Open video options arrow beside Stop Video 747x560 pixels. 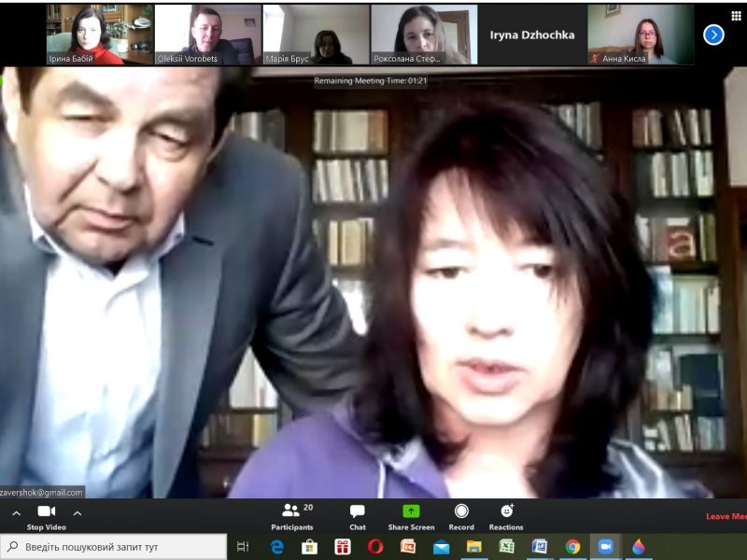pyautogui.click(x=78, y=512)
